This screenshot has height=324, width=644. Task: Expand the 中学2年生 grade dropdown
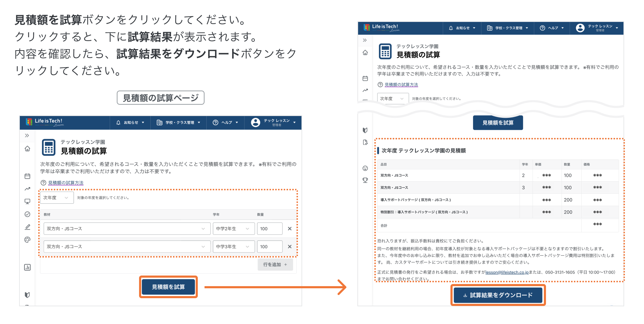[x=233, y=229]
